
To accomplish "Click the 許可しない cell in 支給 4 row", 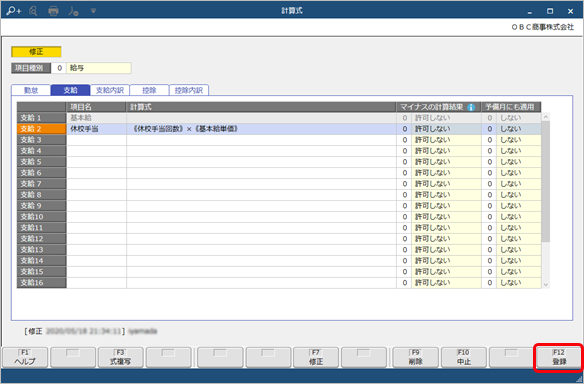I will pyautogui.click(x=446, y=151).
